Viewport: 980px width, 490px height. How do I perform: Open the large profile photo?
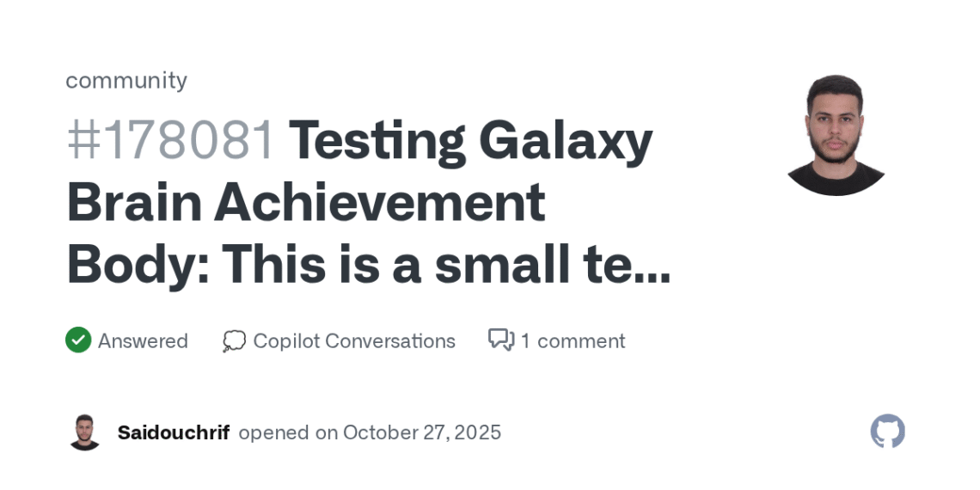(835, 135)
